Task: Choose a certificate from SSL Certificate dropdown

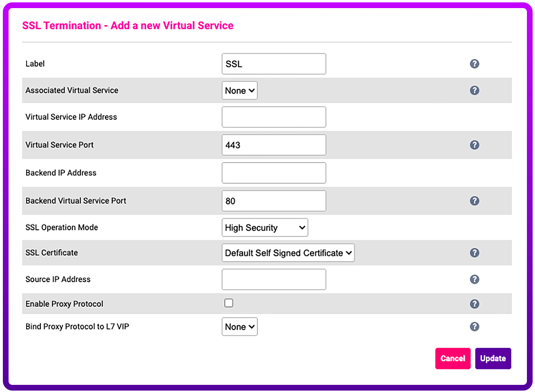Action: point(288,253)
